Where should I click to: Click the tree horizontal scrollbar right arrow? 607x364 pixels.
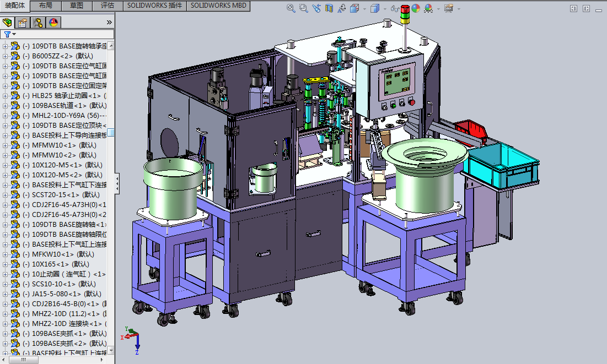click(102, 360)
